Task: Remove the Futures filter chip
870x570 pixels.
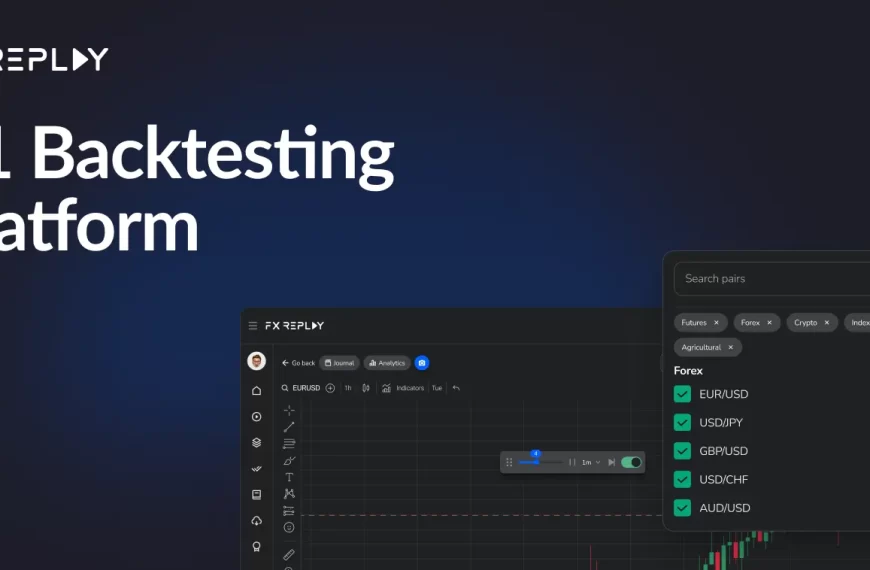Action: coord(716,322)
